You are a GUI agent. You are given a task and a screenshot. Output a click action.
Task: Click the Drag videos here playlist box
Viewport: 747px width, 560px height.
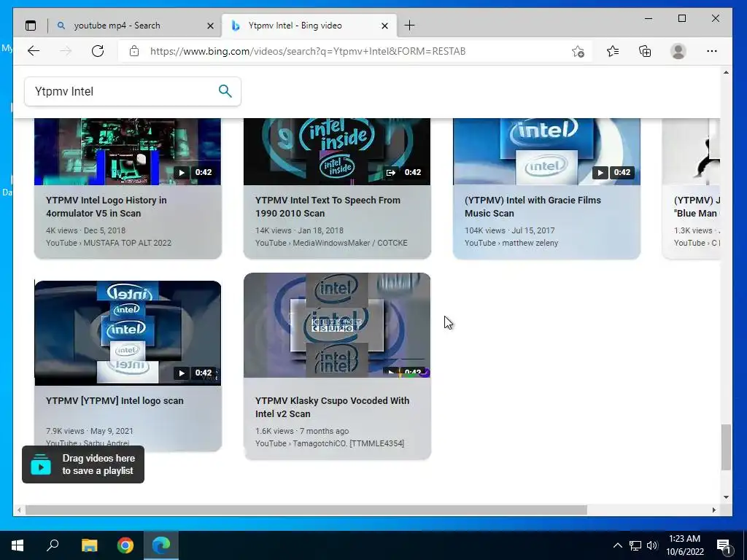pos(83,464)
